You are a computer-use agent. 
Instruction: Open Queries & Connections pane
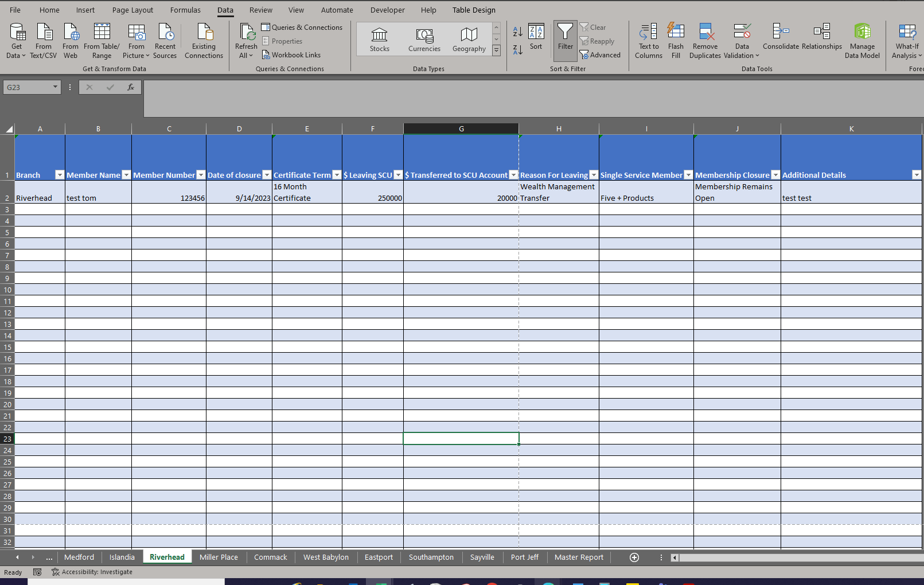pos(302,27)
